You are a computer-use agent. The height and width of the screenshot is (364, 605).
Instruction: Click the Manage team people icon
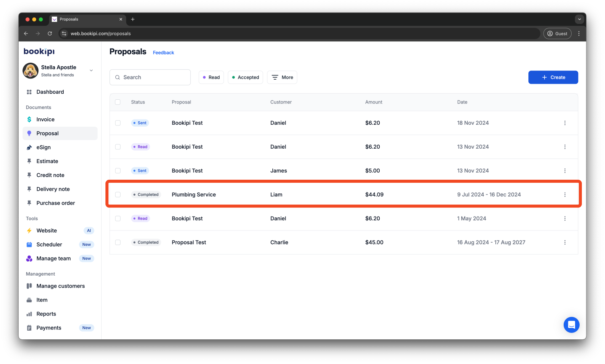(29, 259)
